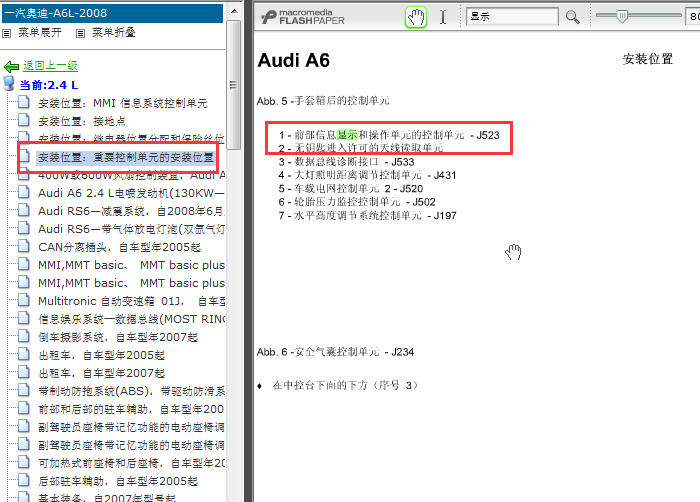
Task: Click page icon beside Multitronic 自动变速箱
Action: (x=24, y=300)
